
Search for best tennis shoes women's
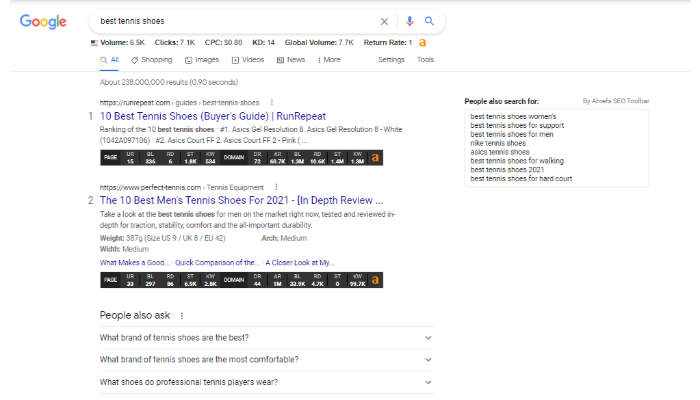point(513,117)
